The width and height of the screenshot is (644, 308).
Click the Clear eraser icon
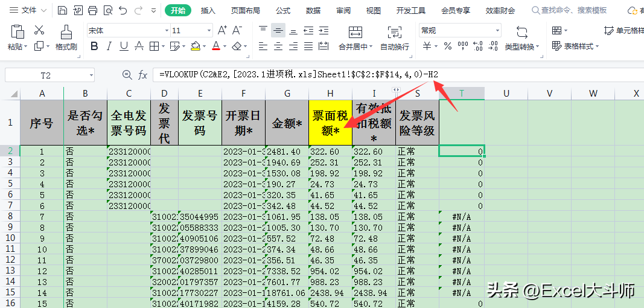[x=237, y=46]
